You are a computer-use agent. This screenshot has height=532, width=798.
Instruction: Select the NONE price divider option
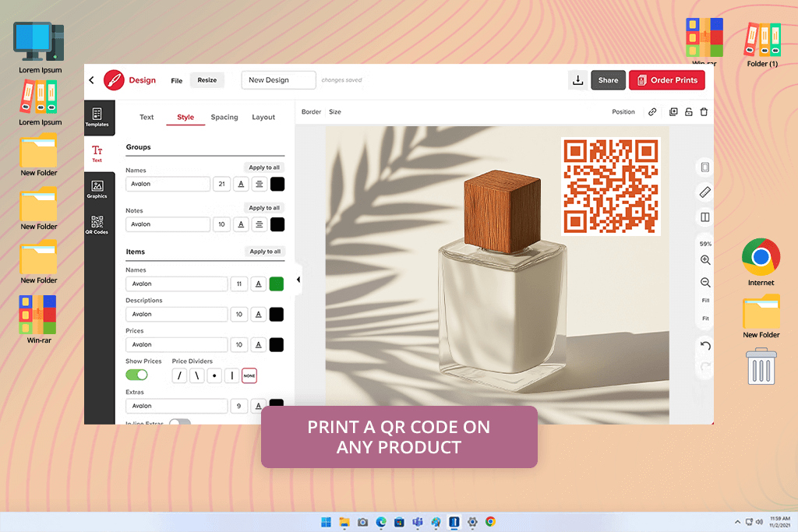[249, 376]
